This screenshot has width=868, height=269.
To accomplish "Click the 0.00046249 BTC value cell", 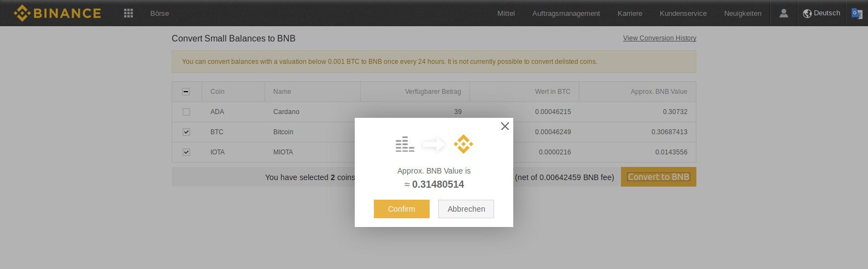I will [553, 132].
